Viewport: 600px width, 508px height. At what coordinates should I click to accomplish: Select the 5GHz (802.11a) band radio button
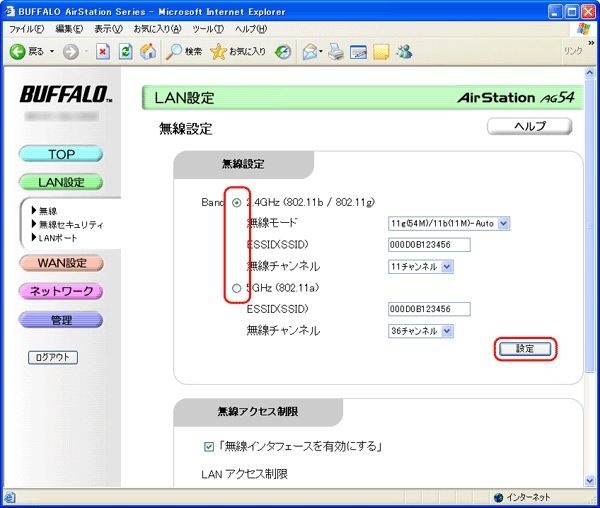tap(236, 289)
